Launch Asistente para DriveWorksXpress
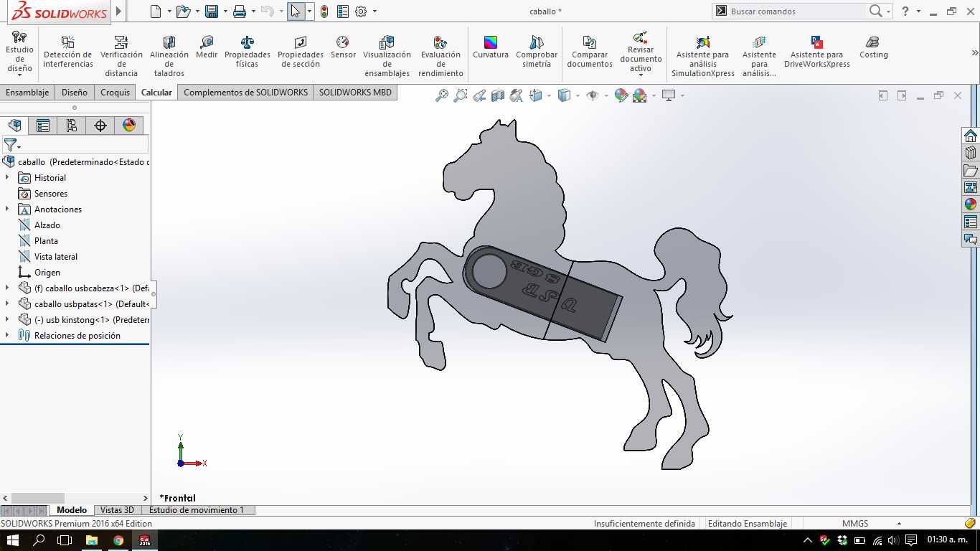 [x=817, y=52]
